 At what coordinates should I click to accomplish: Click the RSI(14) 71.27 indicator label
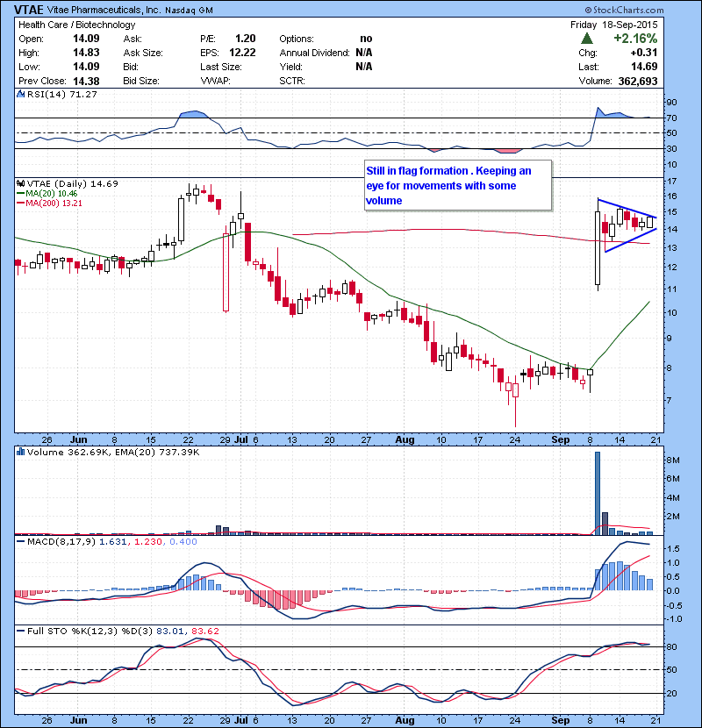61,94
